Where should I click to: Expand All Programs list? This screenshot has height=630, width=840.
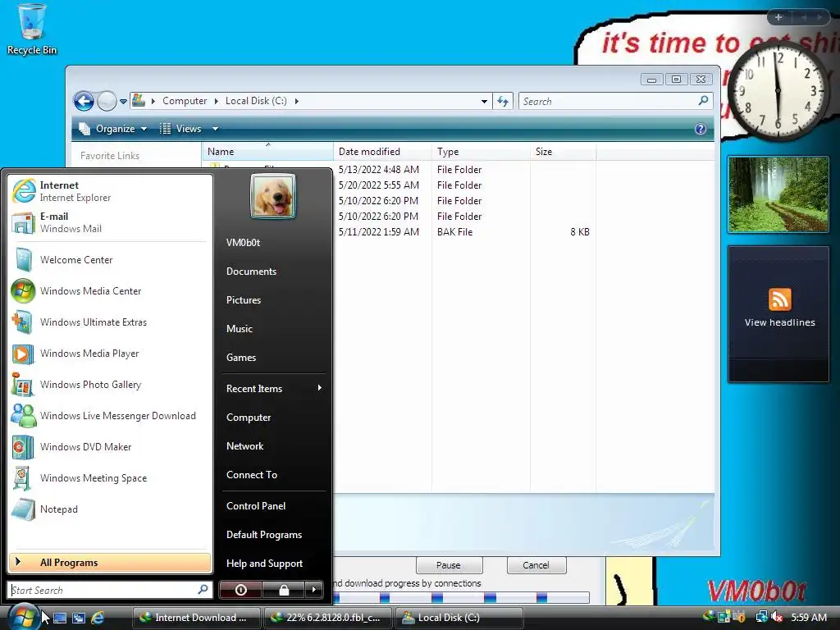(110, 563)
